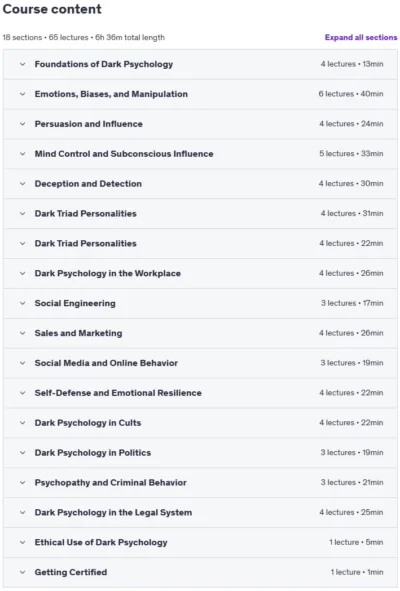The height and width of the screenshot is (591, 400).
Task: Open the Persuasion and Influence section
Action: [200, 124]
